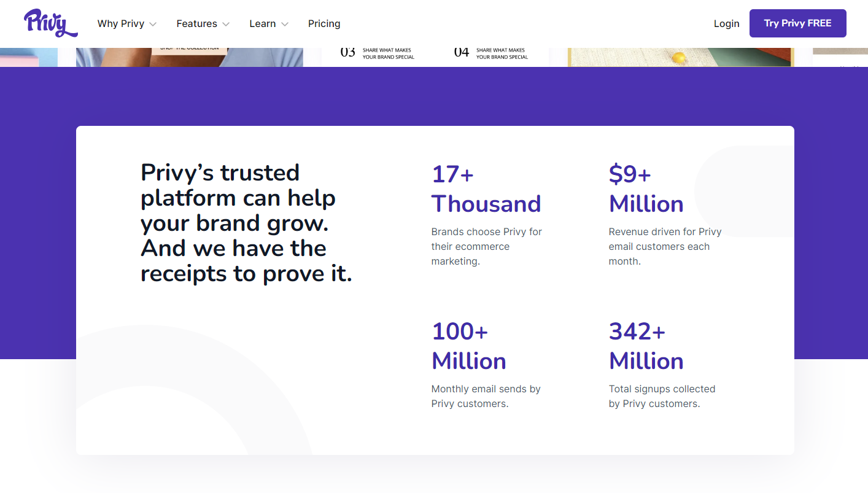The height and width of the screenshot is (493, 868).
Task: Expand the chevron beside Why Privy
Action: pos(153,25)
